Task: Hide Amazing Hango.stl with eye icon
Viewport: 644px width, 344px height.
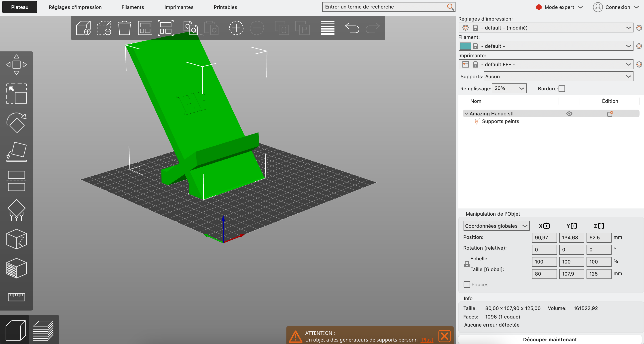Action: pos(569,113)
